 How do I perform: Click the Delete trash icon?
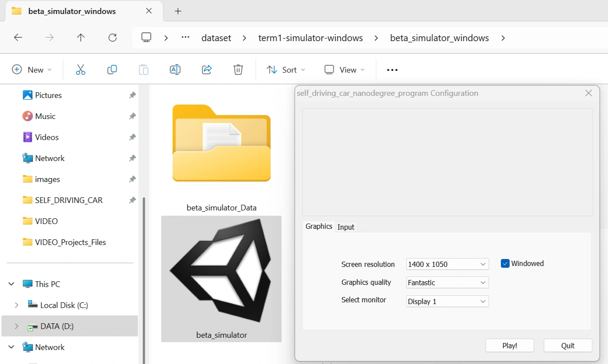(x=238, y=70)
